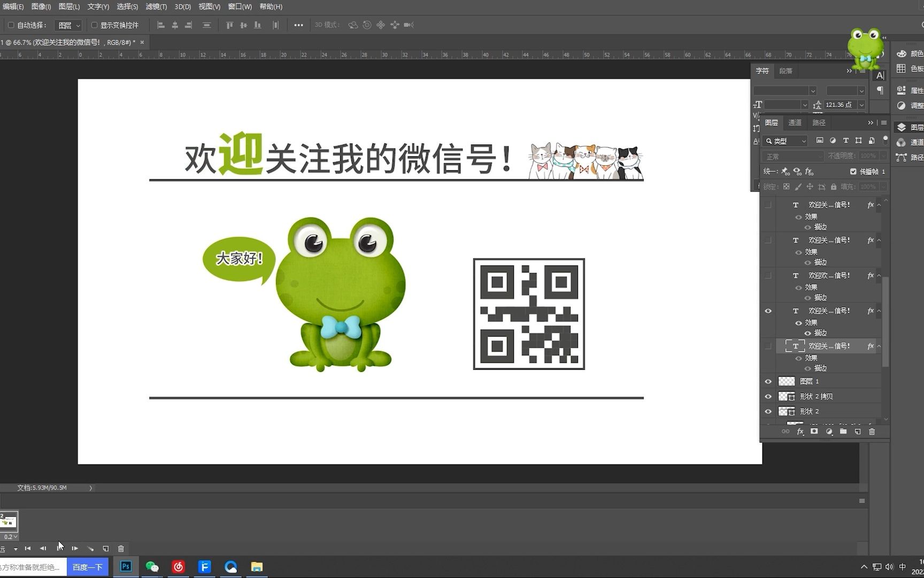Open leading 121.36 点 dropdown arrow

(861, 105)
